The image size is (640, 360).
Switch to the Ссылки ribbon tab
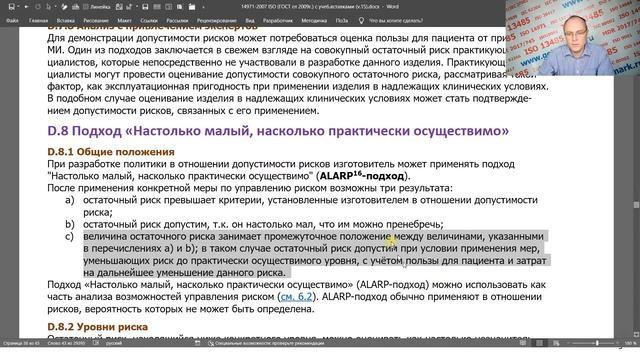click(x=149, y=20)
